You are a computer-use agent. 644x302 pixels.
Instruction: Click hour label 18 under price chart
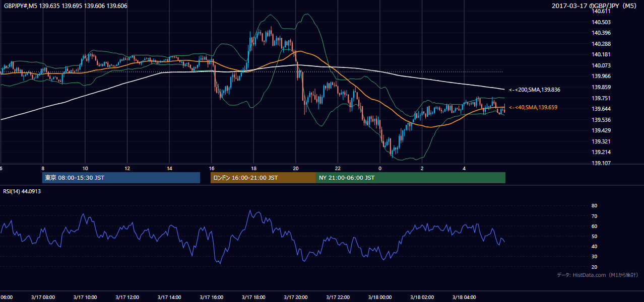click(x=254, y=169)
